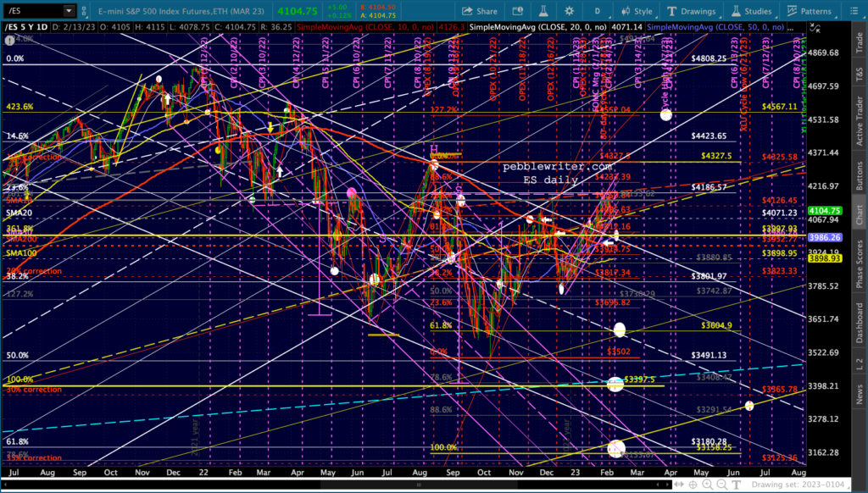Click the $3801.97 level label
The image size is (868, 493).
click(x=709, y=276)
